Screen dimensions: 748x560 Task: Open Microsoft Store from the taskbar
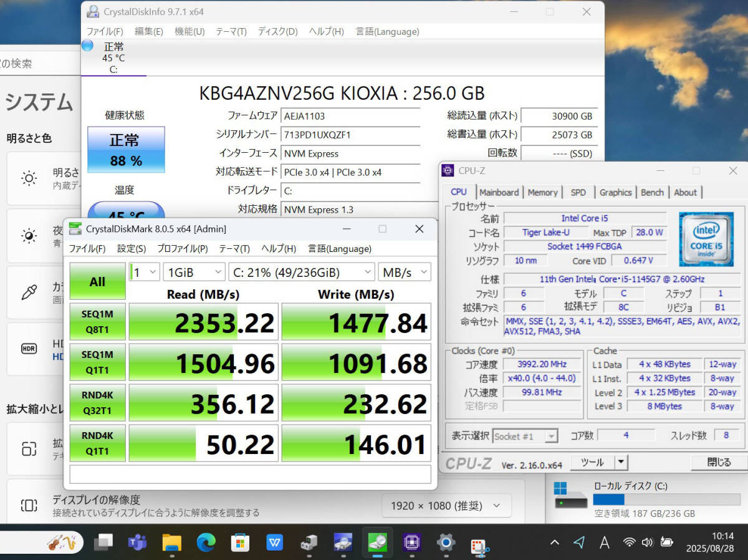pyautogui.click(x=239, y=543)
